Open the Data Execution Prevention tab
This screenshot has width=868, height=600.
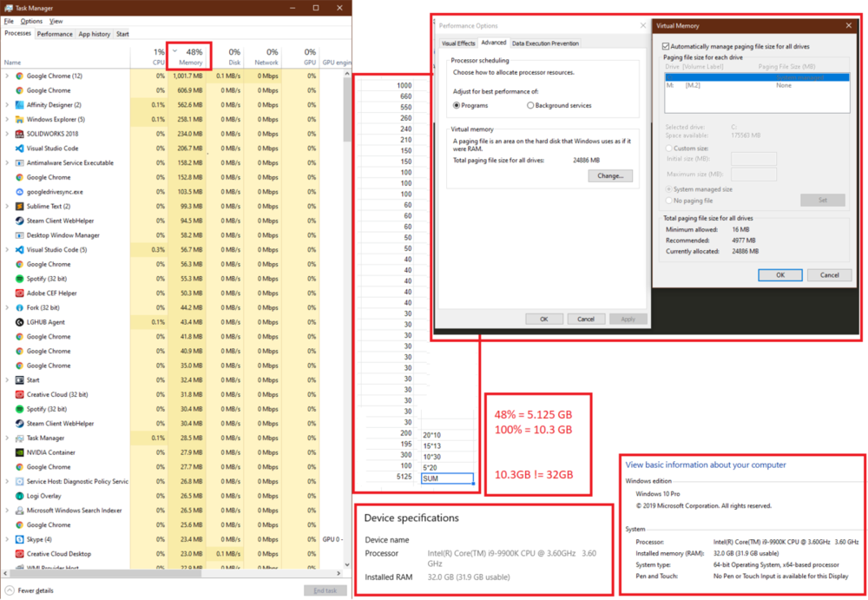pyautogui.click(x=545, y=43)
